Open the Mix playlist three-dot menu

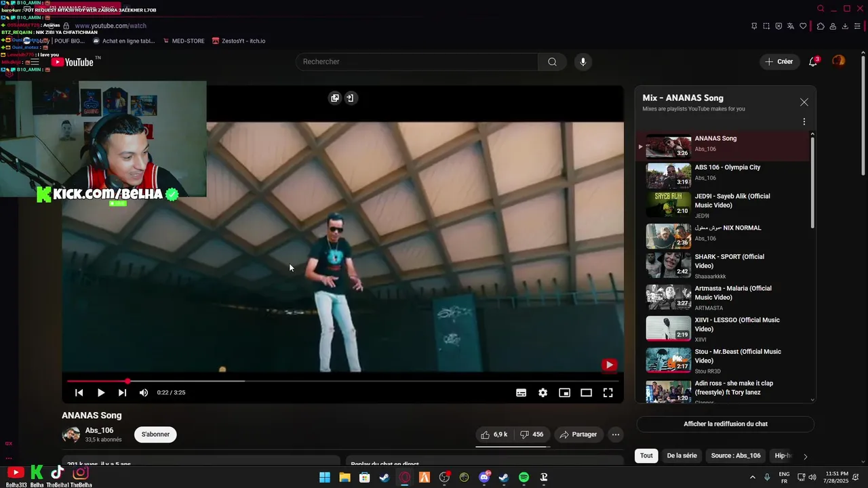tap(804, 122)
